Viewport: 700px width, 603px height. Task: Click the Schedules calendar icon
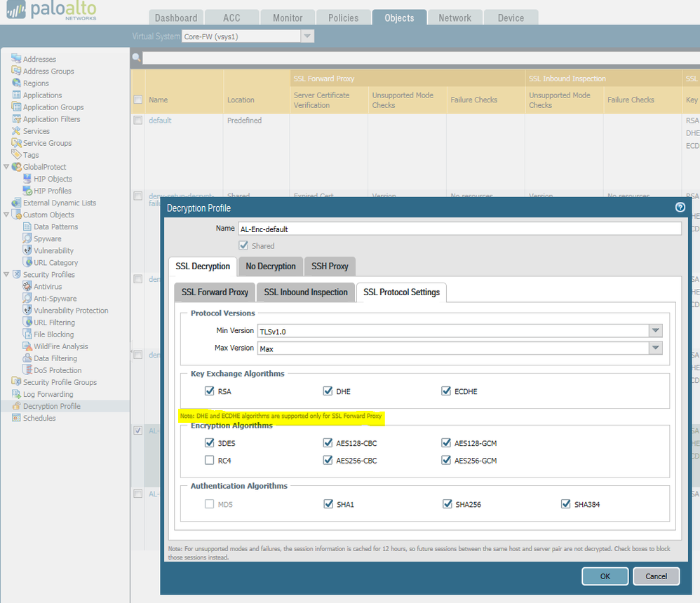point(16,418)
